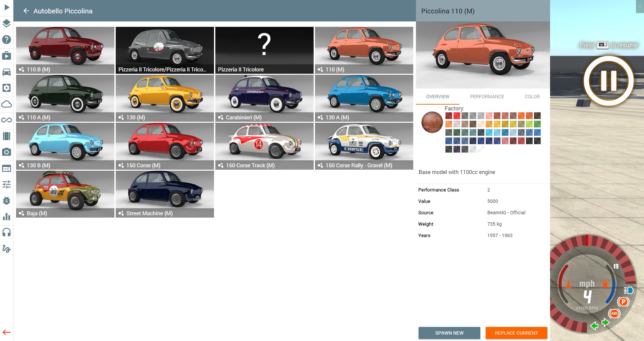Click the Years value '1957 - 1963'
644x341 pixels.
coord(500,235)
